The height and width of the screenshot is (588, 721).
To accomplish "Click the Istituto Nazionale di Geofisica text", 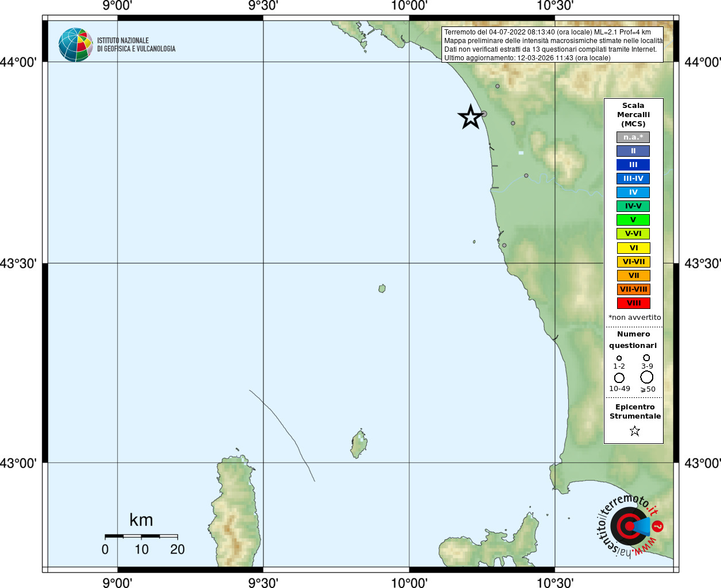I will (136, 45).
